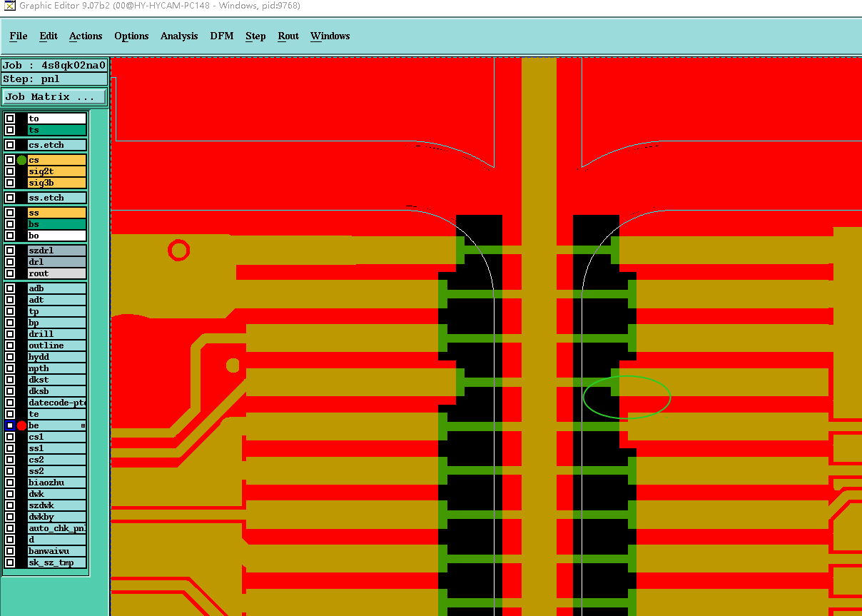The image size is (862, 616).
Task: Click the small grid icon on be row
Action: click(x=83, y=425)
